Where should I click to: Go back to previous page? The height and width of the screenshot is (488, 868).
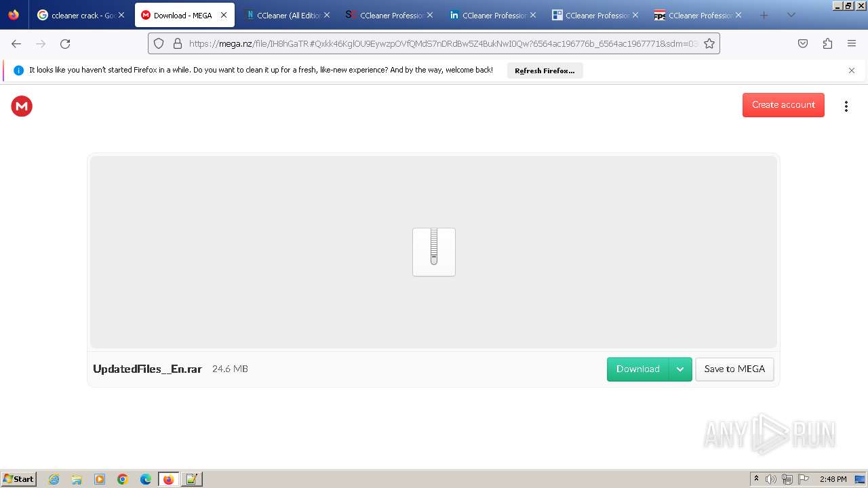click(x=16, y=43)
